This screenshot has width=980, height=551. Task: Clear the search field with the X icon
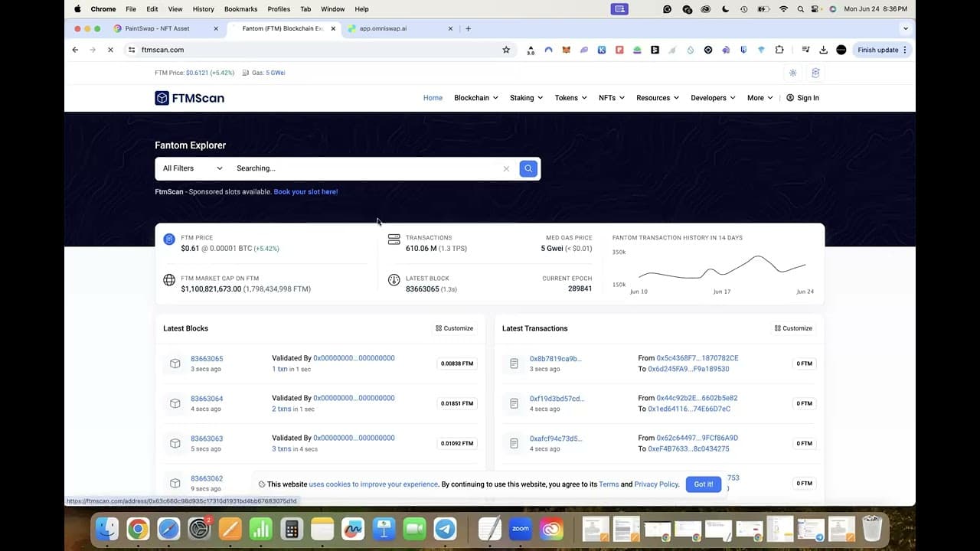[x=506, y=168]
